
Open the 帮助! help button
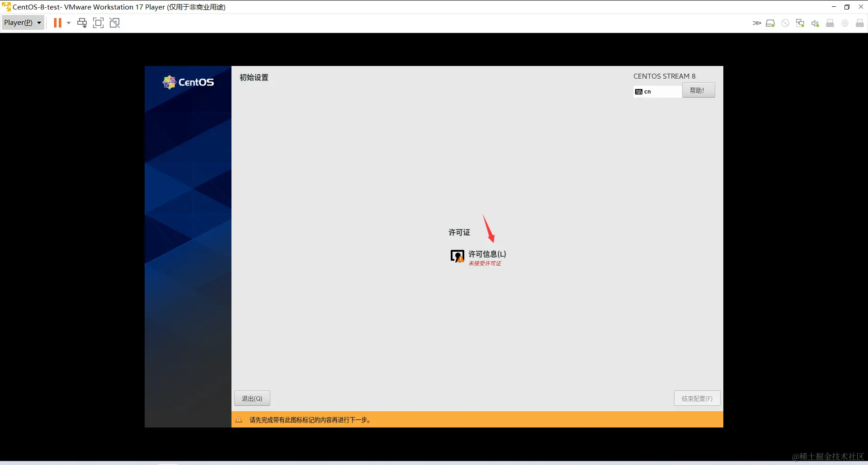pos(698,90)
